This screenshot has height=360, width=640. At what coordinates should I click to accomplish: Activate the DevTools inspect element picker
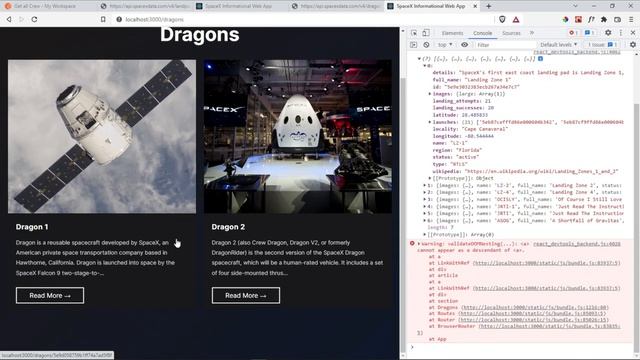(x=414, y=33)
